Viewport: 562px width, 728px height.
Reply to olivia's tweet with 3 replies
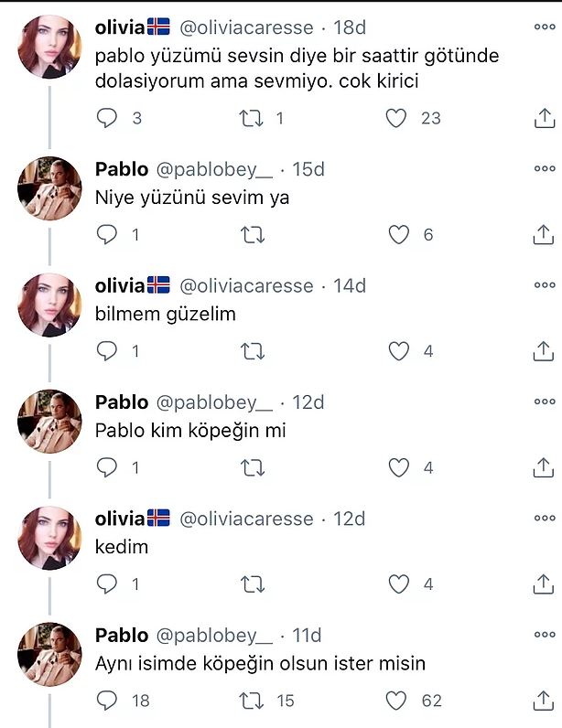108,118
